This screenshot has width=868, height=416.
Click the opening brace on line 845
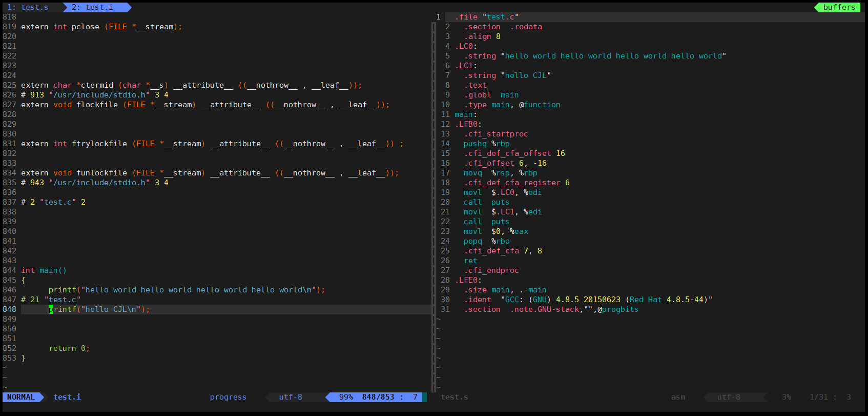click(x=23, y=280)
